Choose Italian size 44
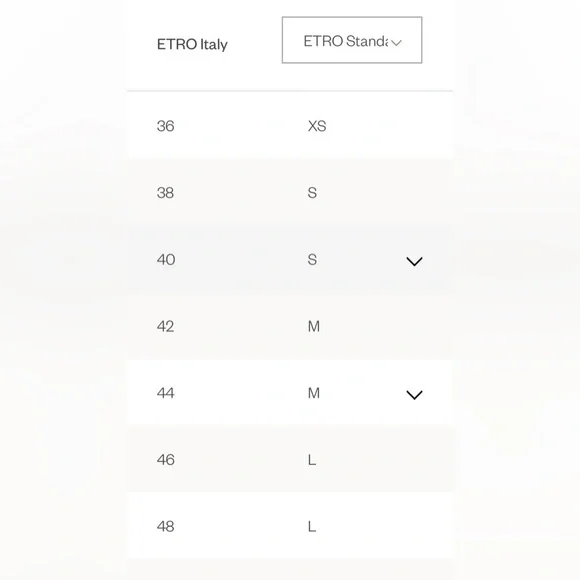 pyautogui.click(x=165, y=393)
